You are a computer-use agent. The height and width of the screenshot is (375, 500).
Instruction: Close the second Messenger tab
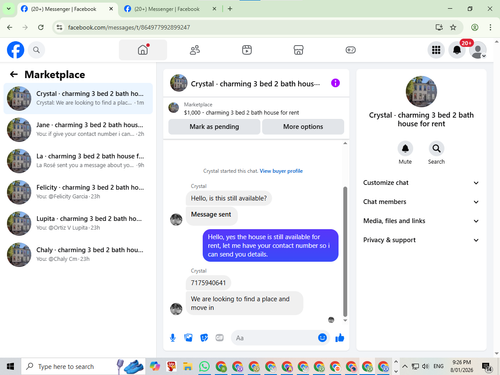point(214,9)
